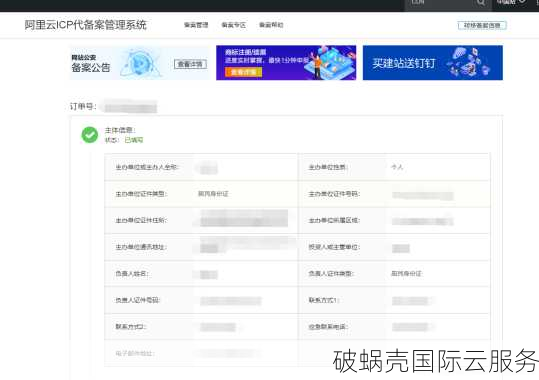Click the 主办单位证件号码 label

pos(334,194)
